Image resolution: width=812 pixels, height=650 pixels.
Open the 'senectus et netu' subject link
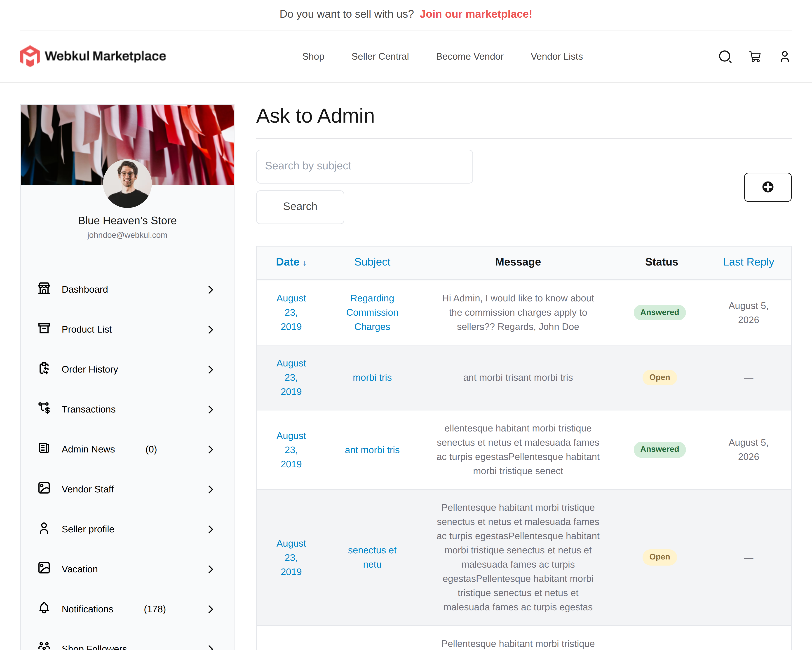(372, 557)
